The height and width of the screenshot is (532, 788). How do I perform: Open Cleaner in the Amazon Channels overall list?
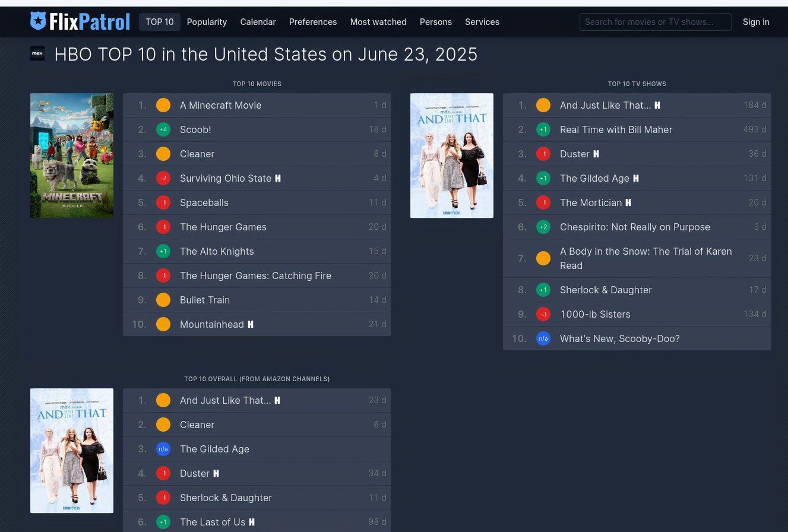coord(197,425)
